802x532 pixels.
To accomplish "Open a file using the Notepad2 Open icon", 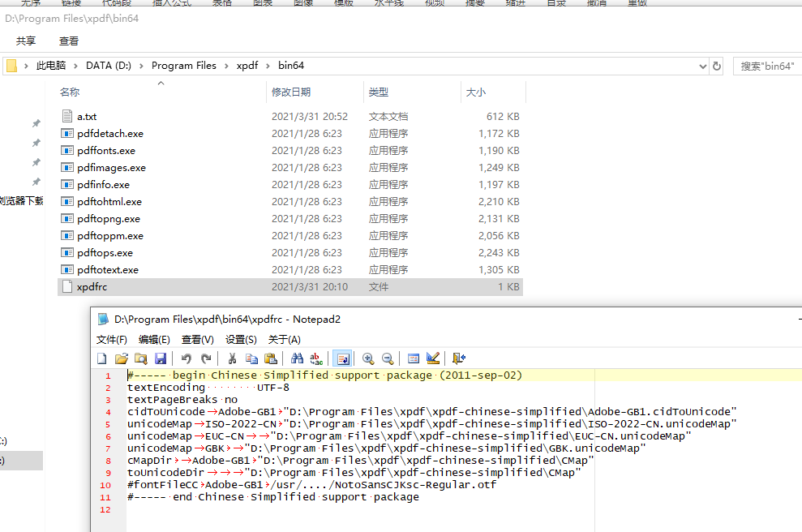I will point(122,358).
